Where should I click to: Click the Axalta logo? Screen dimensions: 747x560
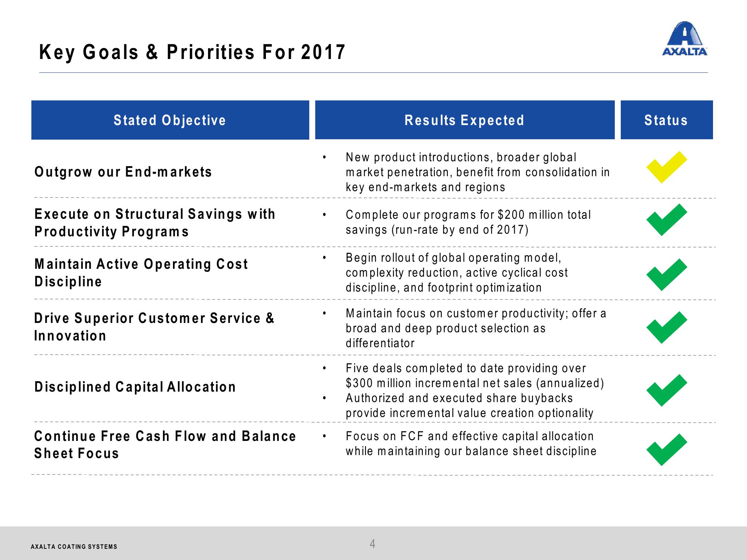pos(685,38)
